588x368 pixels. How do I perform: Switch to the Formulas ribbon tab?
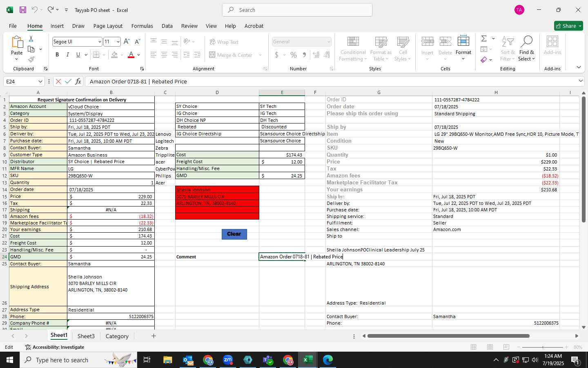click(142, 26)
